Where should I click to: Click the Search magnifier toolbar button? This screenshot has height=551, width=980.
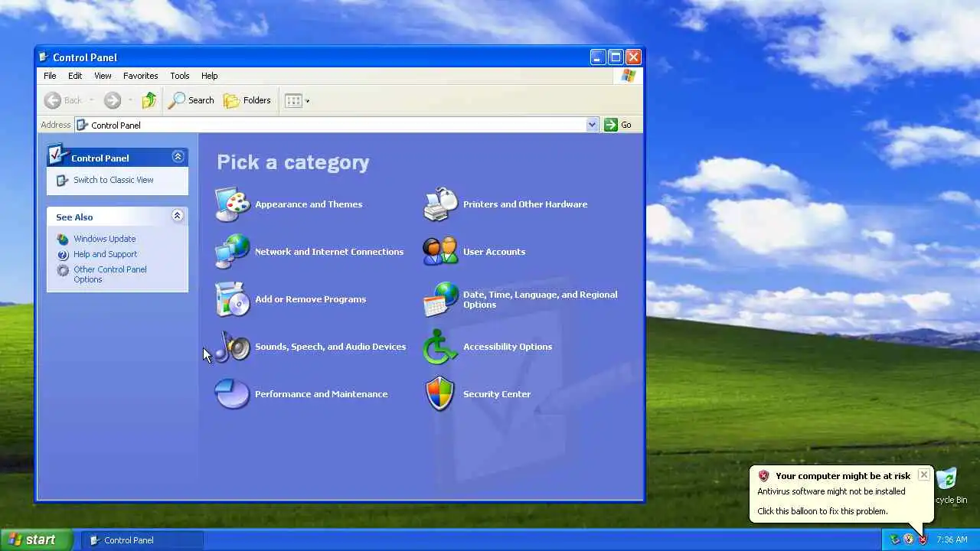coord(191,100)
